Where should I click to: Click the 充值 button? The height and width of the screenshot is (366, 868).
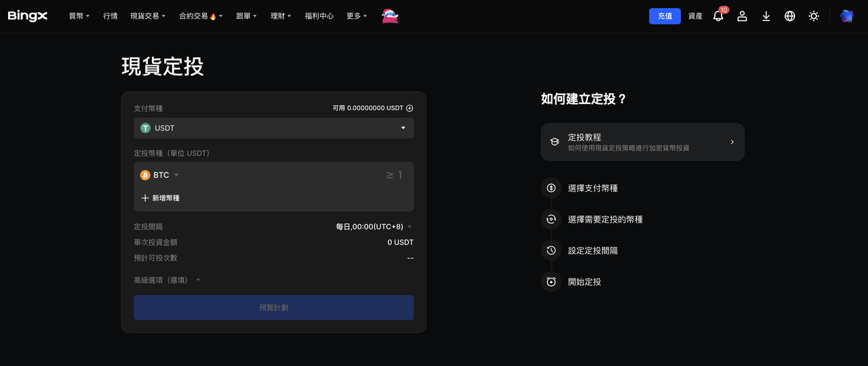(665, 16)
